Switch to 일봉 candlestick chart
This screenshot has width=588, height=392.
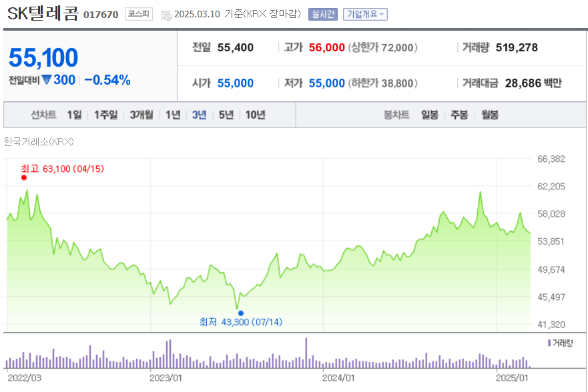click(x=430, y=115)
